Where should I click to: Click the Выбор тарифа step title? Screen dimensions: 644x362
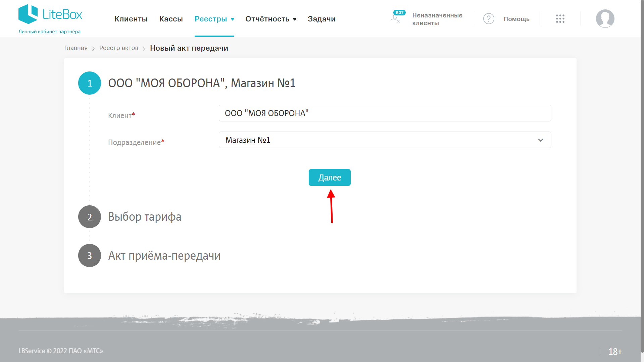(145, 217)
